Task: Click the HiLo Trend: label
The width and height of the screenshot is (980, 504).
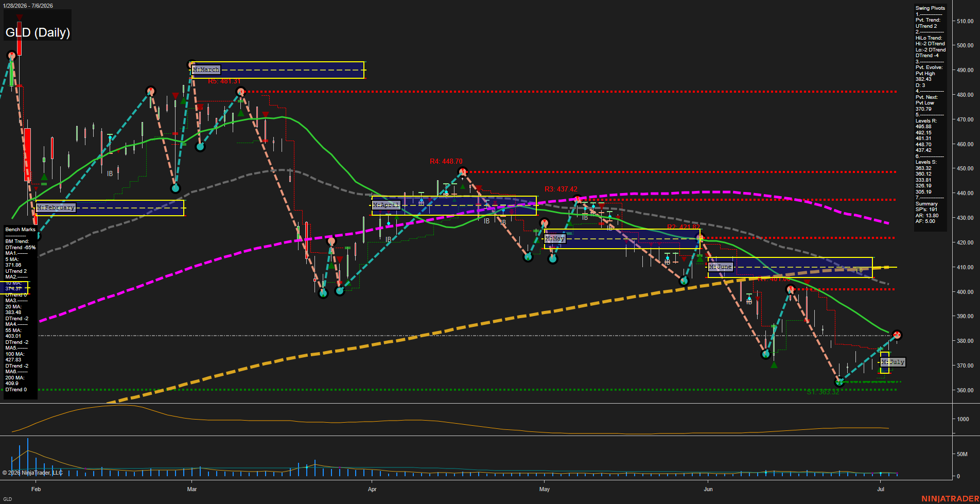Action: (x=929, y=38)
